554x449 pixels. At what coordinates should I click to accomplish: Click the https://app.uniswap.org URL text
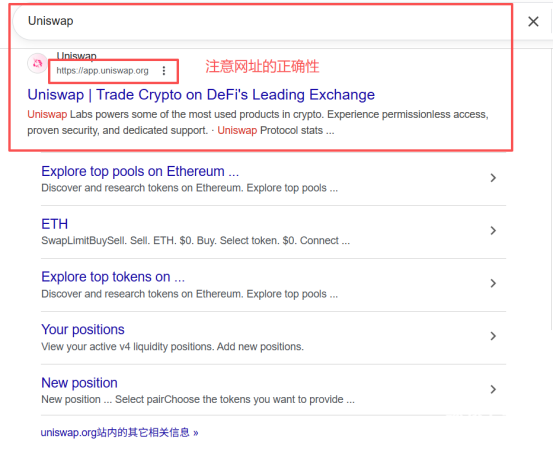pyautogui.click(x=102, y=71)
